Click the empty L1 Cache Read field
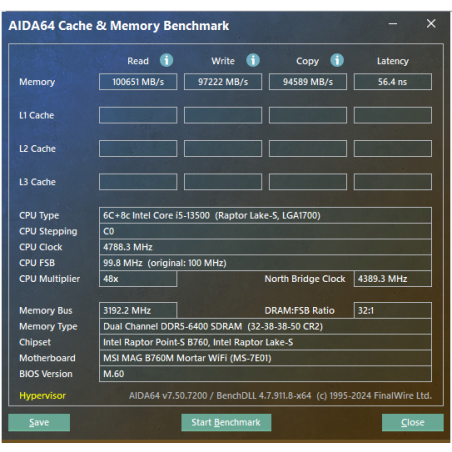 [x=138, y=115]
